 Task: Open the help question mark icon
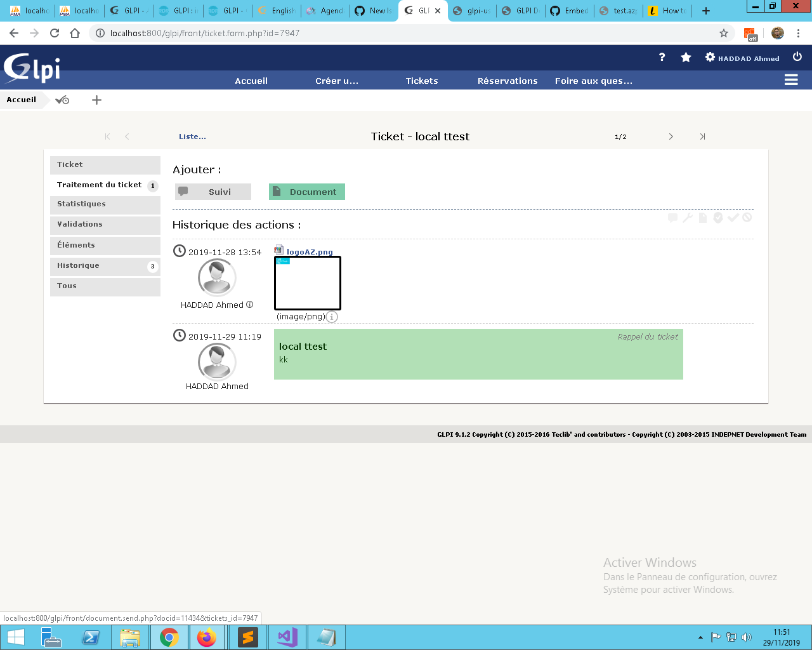(x=662, y=57)
